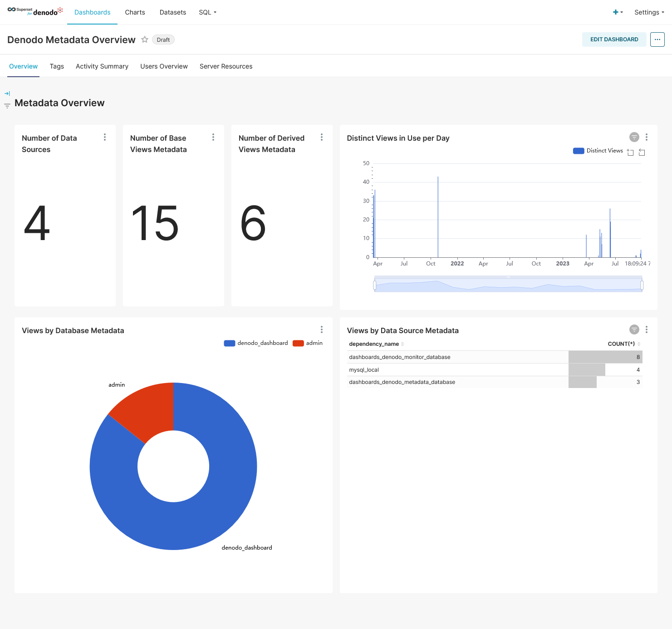Select the Overview tab
The height and width of the screenshot is (629, 672).
[24, 66]
